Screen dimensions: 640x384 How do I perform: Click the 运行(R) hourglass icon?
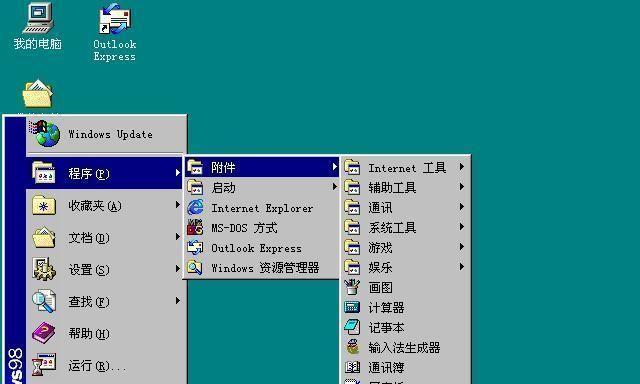coord(44,365)
